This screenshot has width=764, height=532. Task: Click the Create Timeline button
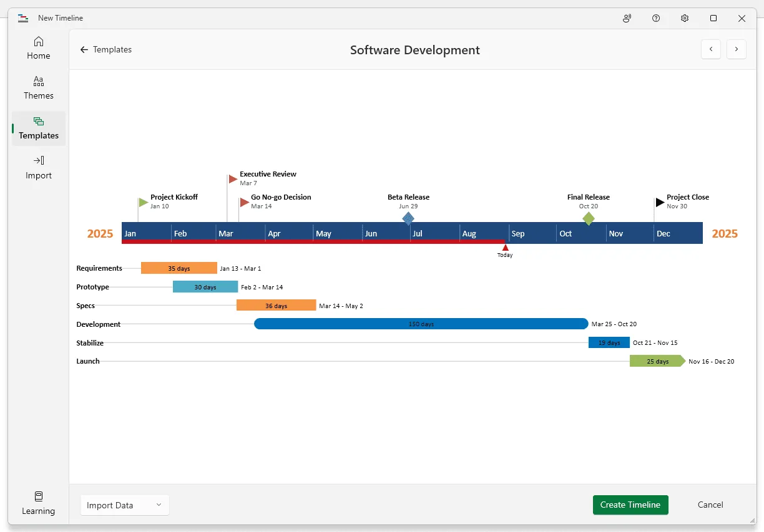[x=630, y=505]
